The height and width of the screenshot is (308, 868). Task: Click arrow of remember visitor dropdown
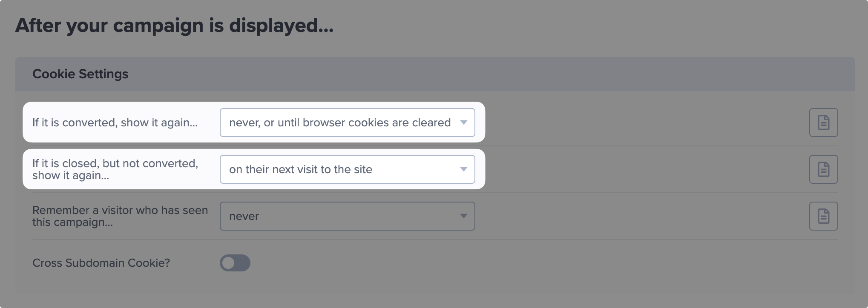click(464, 216)
